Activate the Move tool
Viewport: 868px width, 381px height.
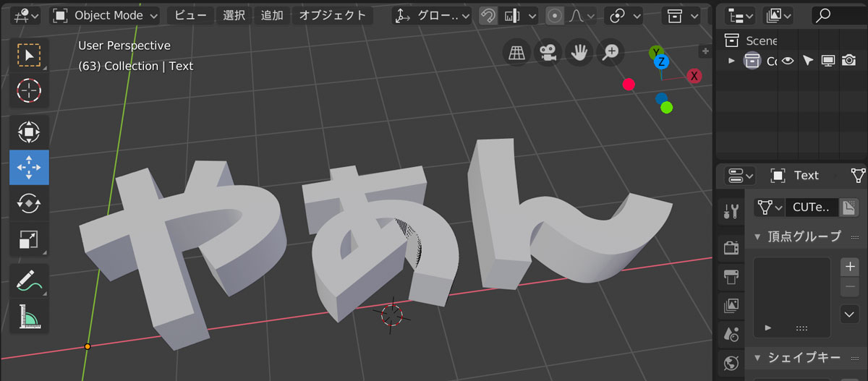pyautogui.click(x=29, y=167)
